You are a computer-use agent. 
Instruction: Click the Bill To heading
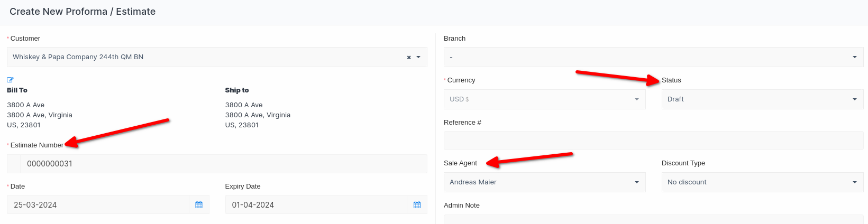click(17, 90)
